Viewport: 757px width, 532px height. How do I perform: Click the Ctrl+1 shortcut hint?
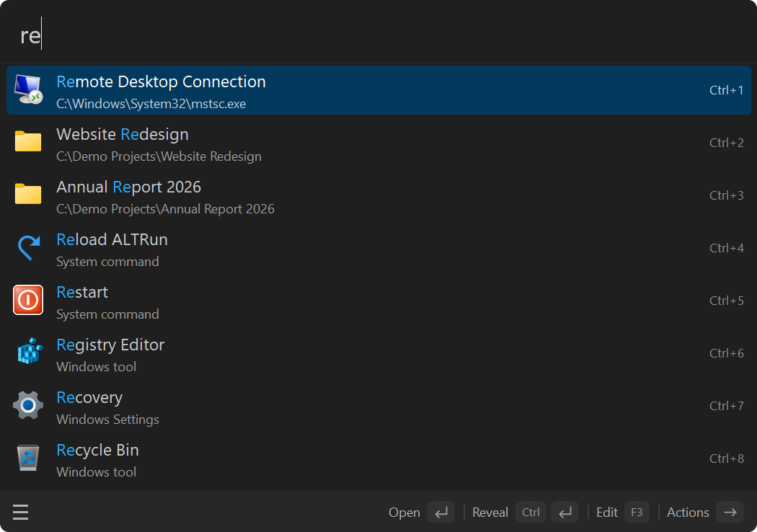click(726, 90)
